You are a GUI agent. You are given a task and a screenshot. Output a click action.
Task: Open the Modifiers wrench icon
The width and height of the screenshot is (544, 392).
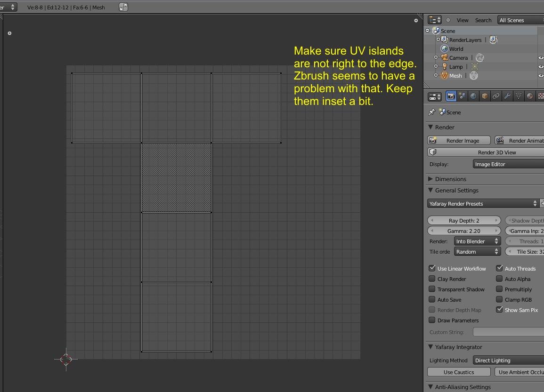[507, 96]
